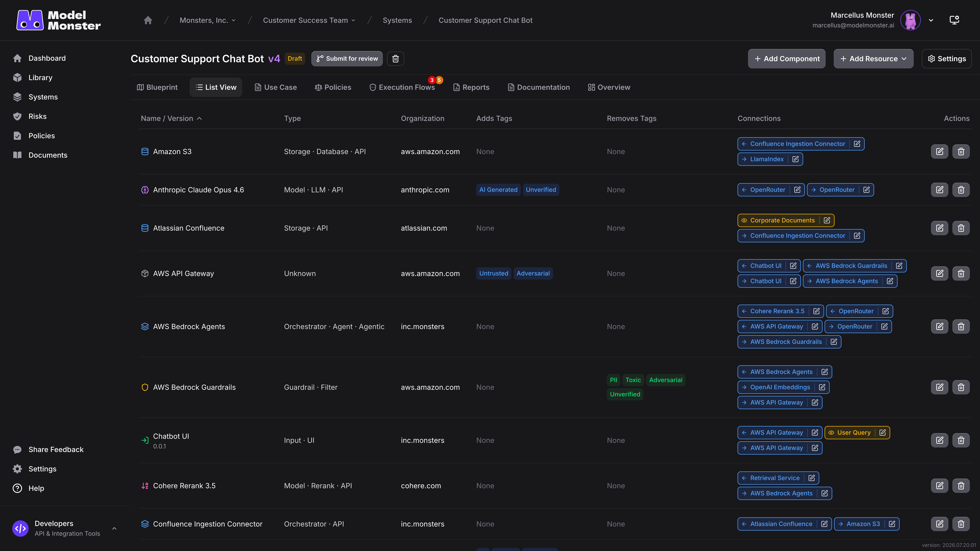Delete the Amazon S3 row
The height and width of the screenshot is (551, 980).
click(961, 151)
